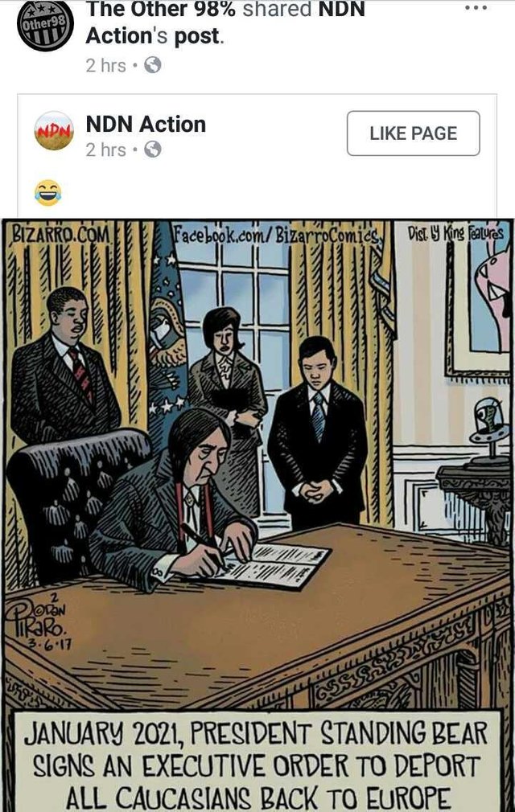515x812 pixels.
Task: Tap the 2 hrs timestamp under The Other 98%
Action: click(105, 65)
